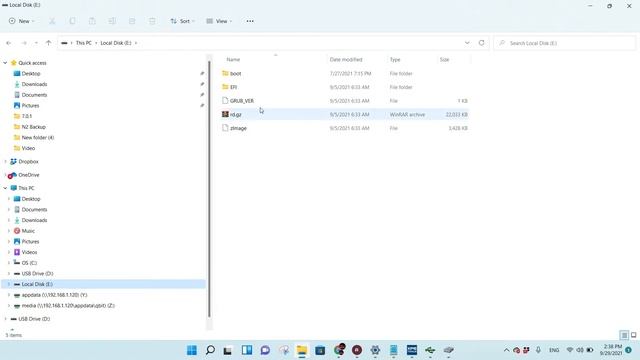Open Pictures under Quick access

[30, 105]
